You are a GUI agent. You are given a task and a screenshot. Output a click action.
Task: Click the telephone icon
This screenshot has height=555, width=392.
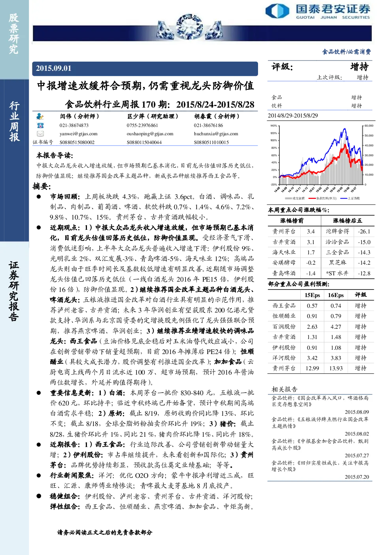(40, 125)
